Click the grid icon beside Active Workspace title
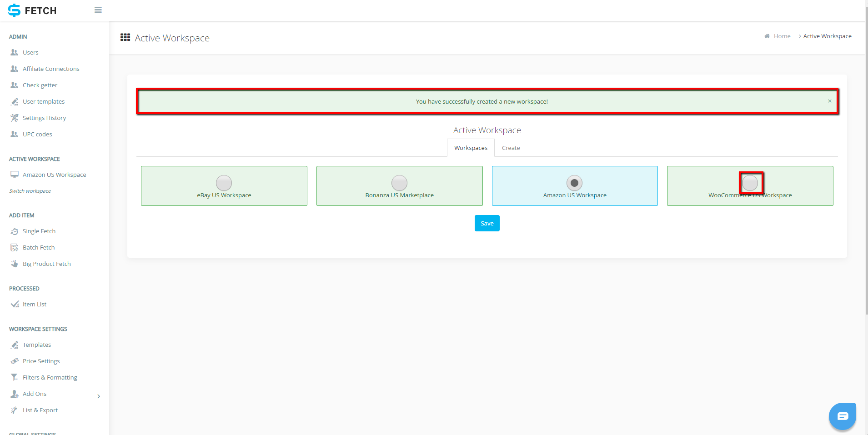The height and width of the screenshot is (435, 868). [x=125, y=37]
